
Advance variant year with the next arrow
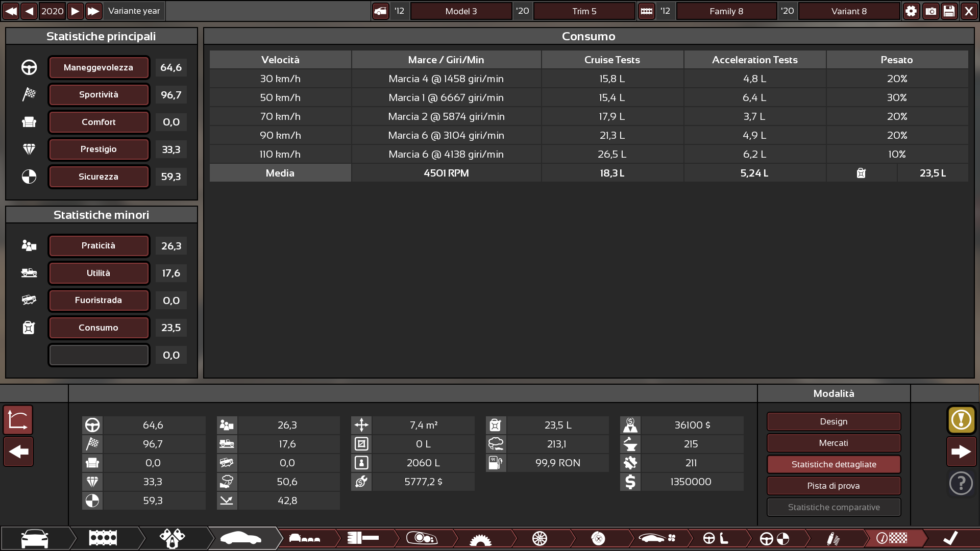[x=75, y=11]
